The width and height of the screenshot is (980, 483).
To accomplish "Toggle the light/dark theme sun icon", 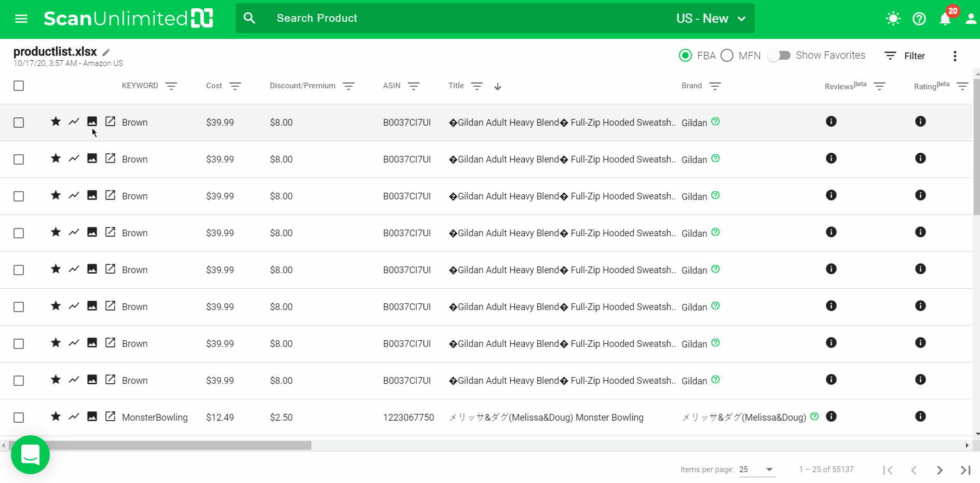I will [893, 19].
